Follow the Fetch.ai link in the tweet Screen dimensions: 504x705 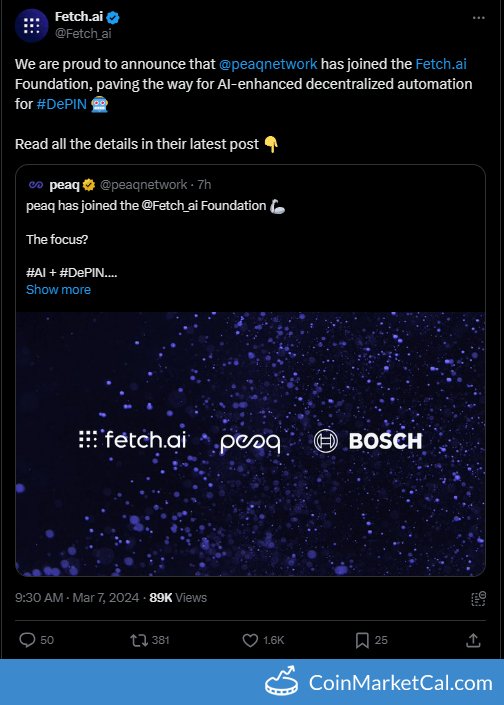coord(441,64)
